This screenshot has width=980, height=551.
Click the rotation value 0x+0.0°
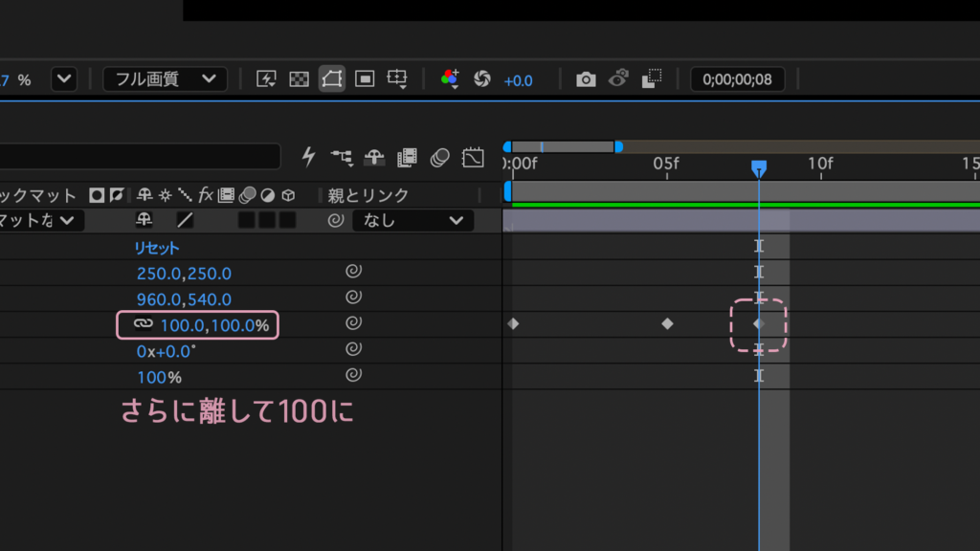coord(167,352)
